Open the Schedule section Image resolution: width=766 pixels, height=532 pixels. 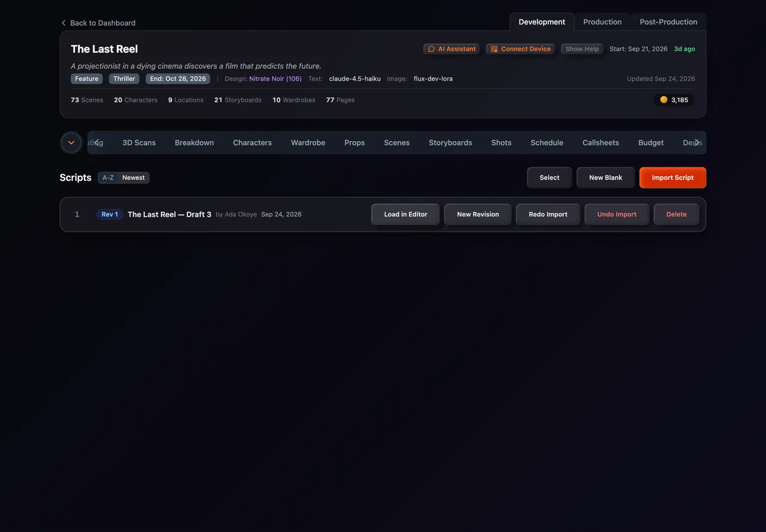point(547,142)
